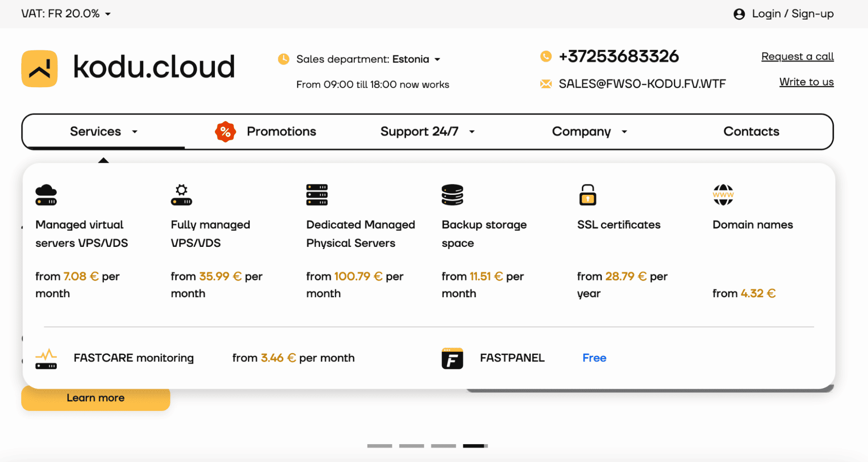Click the 11.51 € backup storage price
868x462 pixels.
[486, 276]
